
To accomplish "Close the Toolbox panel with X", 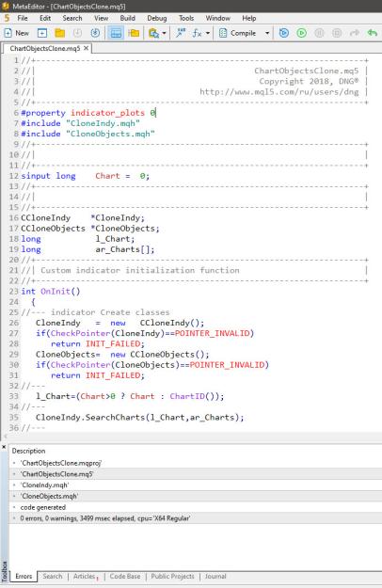I will (x=4, y=447).
